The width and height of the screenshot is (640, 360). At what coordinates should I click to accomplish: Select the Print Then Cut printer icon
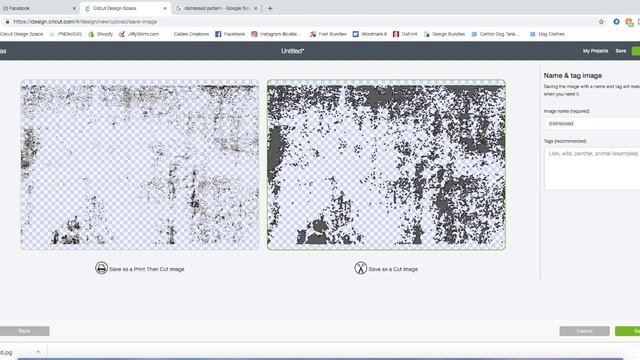point(101,268)
